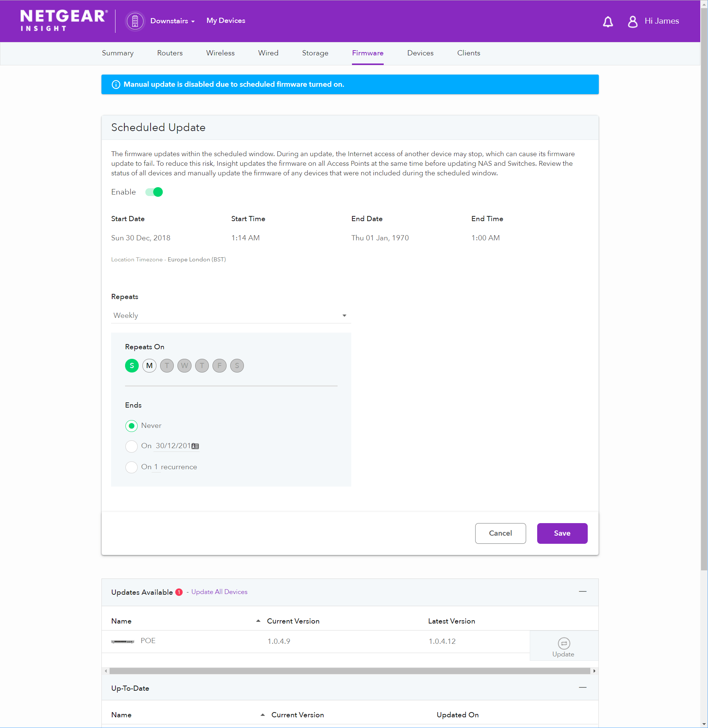Click the building location icon
708x728 pixels.
[x=135, y=21]
